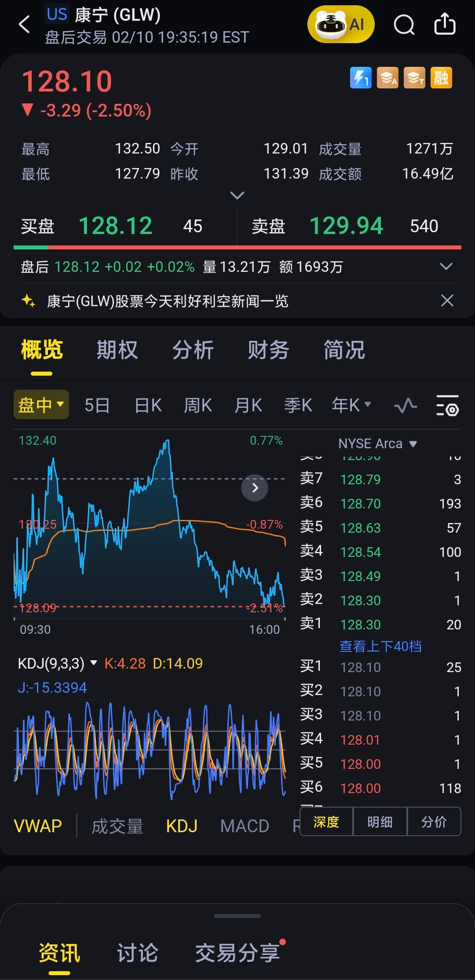Open the 盘中 period dropdown
This screenshot has height=980, width=475.
pyautogui.click(x=41, y=404)
